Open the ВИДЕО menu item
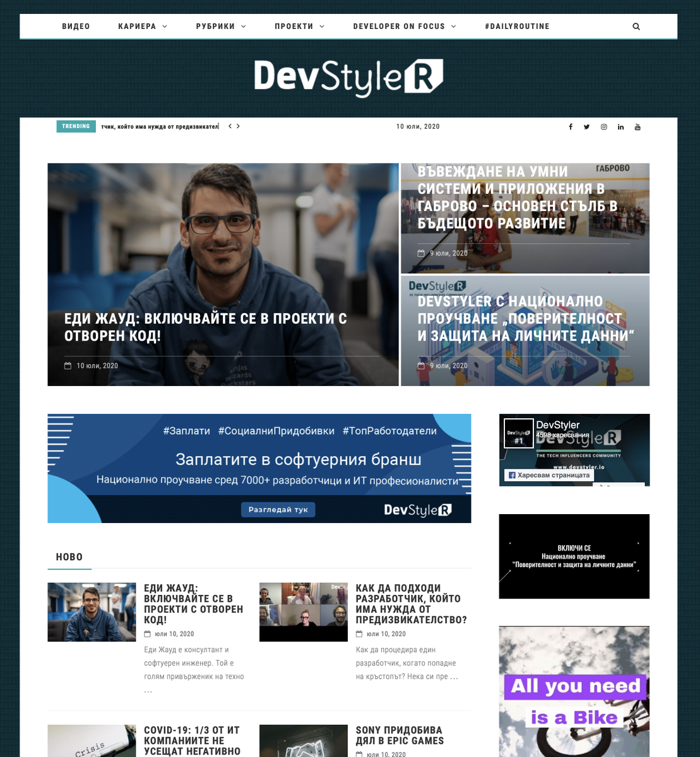700x757 pixels. tap(76, 26)
